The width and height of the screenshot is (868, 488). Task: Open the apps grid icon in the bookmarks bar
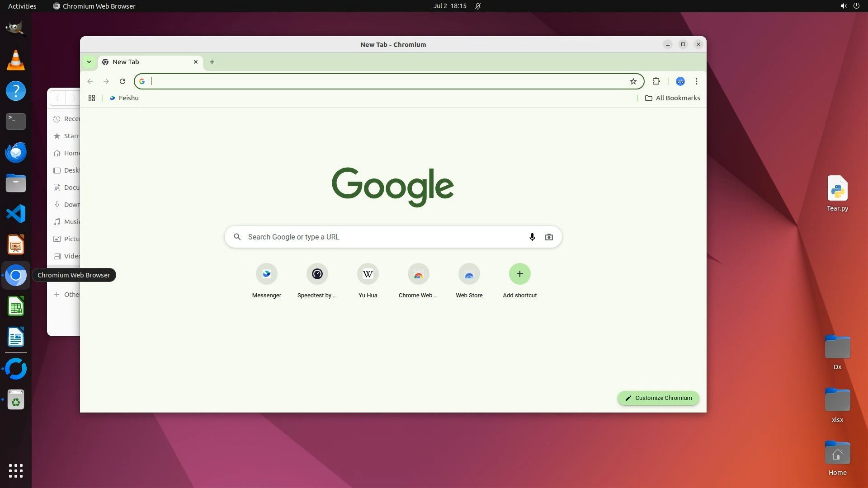click(x=92, y=98)
